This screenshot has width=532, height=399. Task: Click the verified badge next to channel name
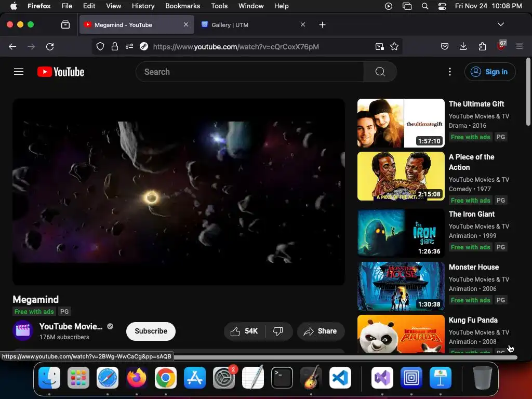click(x=110, y=326)
